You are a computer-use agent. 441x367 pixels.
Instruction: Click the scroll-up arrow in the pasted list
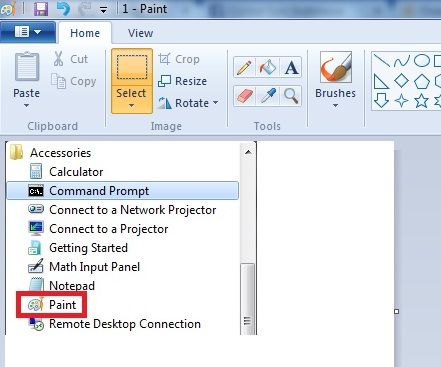(x=248, y=152)
